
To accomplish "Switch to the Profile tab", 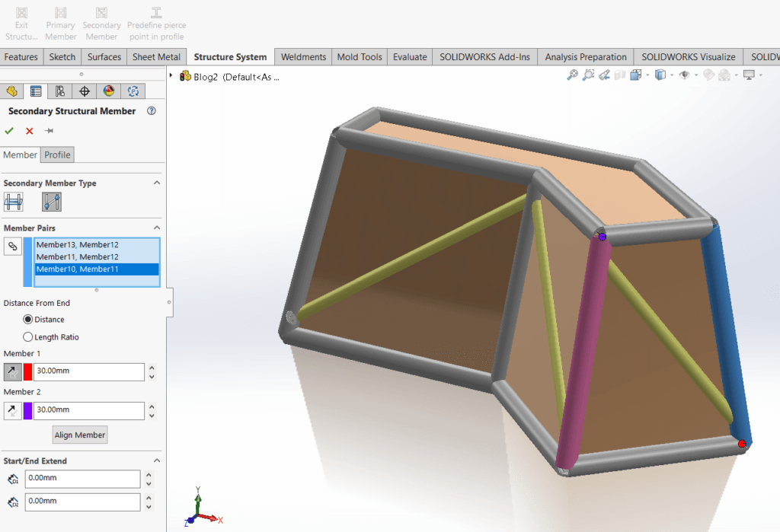I will 57,155.
